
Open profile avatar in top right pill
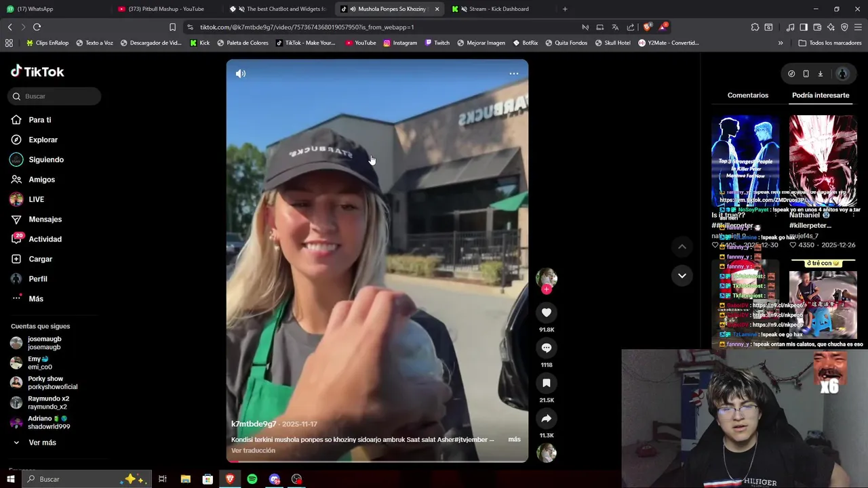[x=842, y=74]
